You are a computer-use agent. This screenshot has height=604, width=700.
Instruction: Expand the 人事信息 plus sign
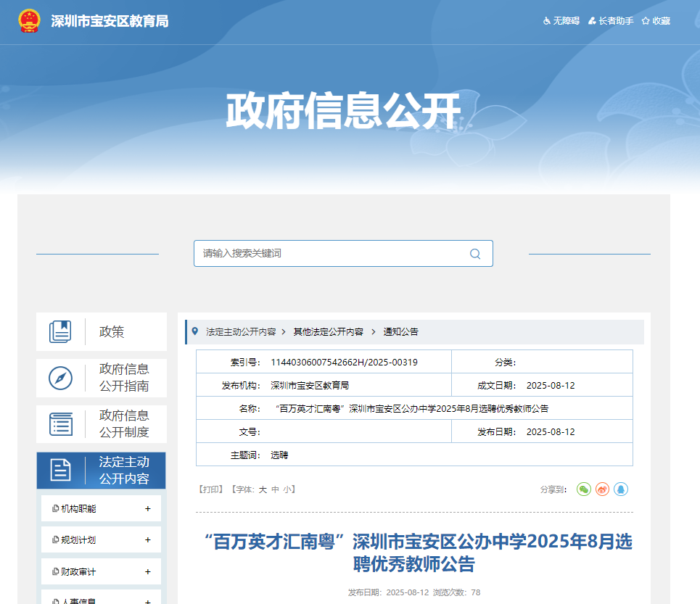click(148, 601)
